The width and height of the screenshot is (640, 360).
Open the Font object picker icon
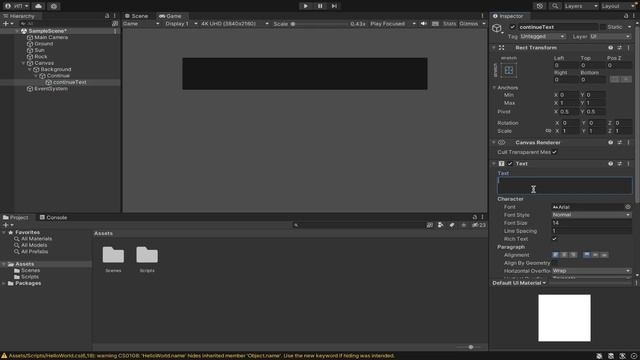click(628, 207)
